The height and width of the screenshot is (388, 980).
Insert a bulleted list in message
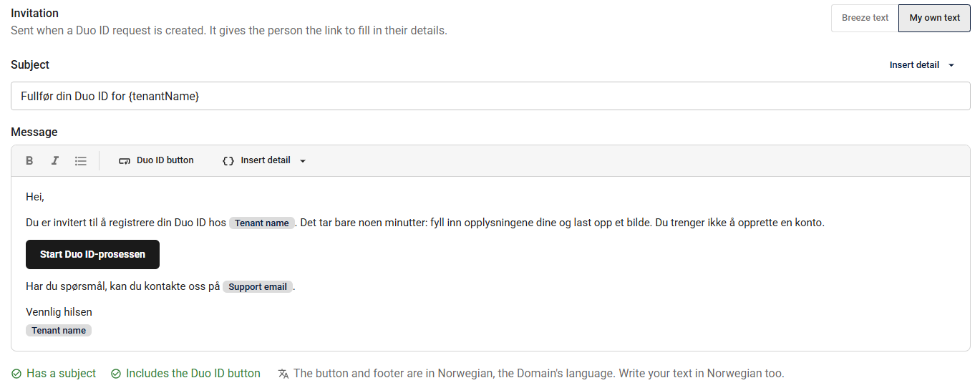81,160
